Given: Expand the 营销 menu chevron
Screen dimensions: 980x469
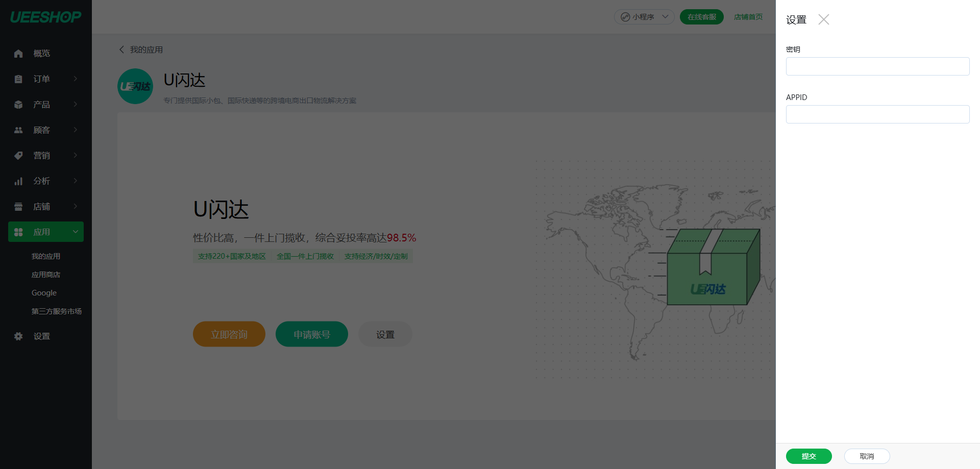Looking at the screenshot, I should [x=76, y=155].
